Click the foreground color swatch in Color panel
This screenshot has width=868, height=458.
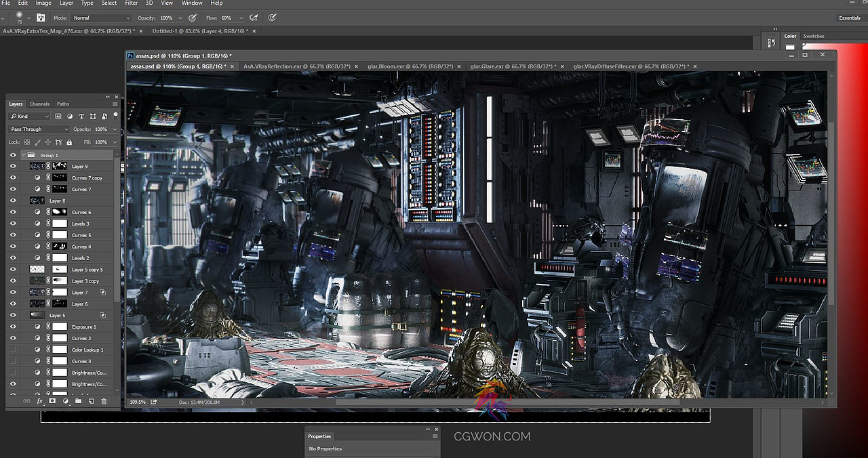(790, 47)
